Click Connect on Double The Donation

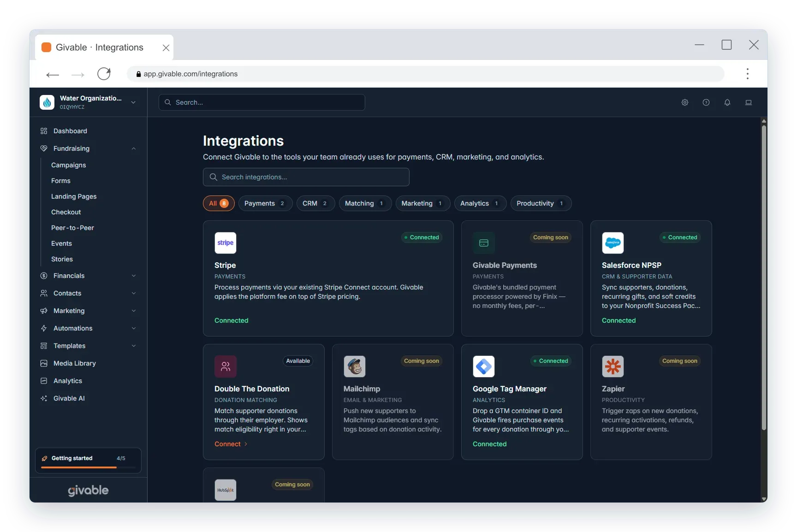(231, 444)
